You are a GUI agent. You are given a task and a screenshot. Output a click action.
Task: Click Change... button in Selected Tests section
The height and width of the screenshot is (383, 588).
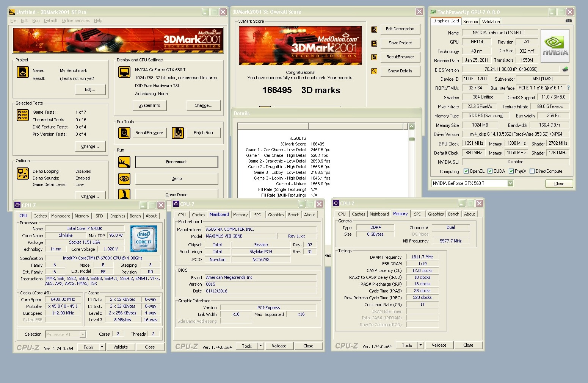point(90,146)
